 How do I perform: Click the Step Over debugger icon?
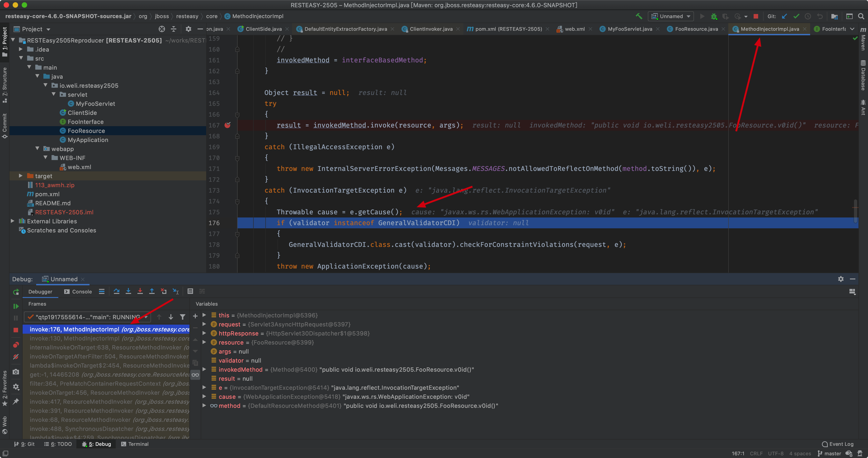click(x=116, y=292)
